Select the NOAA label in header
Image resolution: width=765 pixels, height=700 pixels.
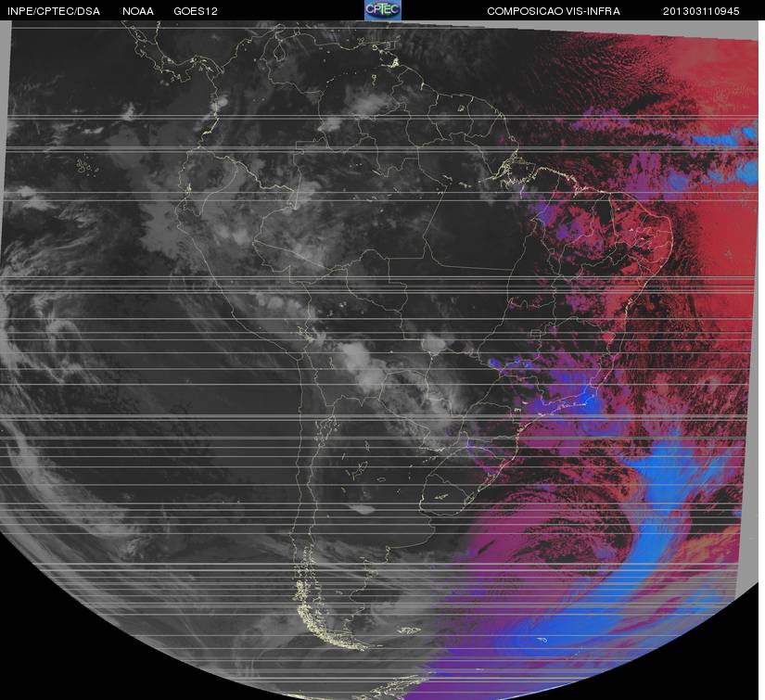138,11
